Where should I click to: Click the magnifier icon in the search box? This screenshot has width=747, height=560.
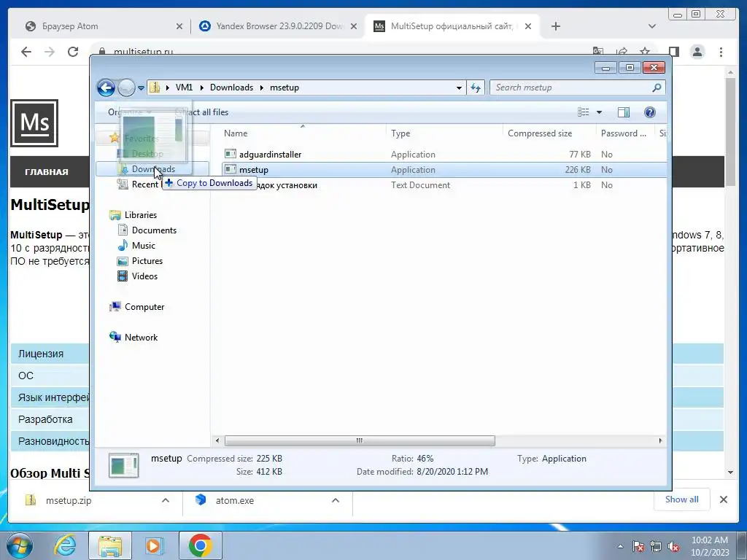coord(657,87)
